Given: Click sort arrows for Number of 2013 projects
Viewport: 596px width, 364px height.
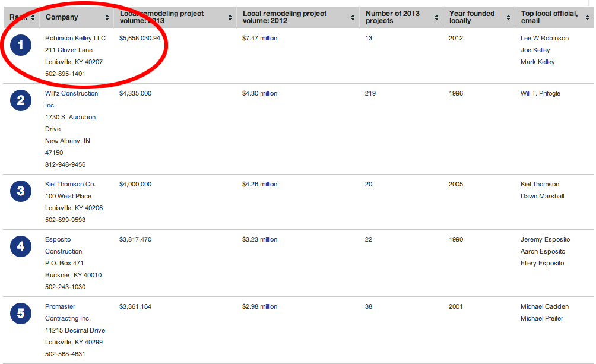Looking at the screenshot, I should point(438,18).
